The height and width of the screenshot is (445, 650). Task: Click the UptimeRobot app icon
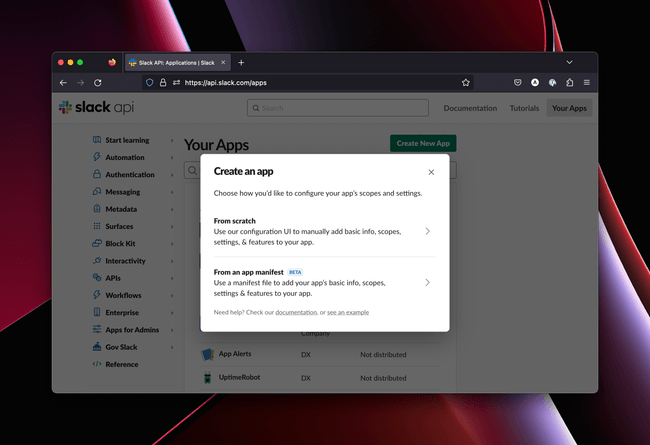[x=207, y=377]
